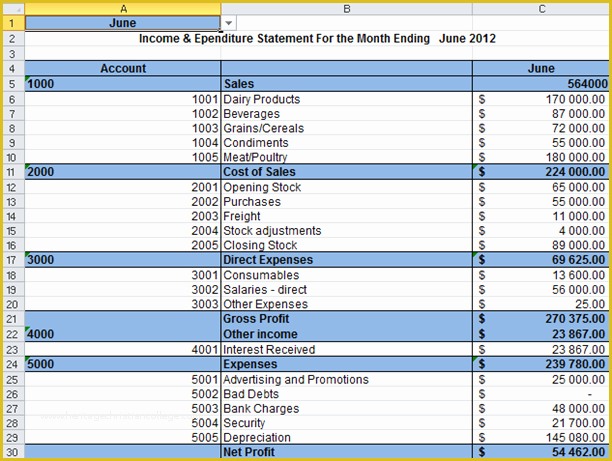Select the Sales label cell
The height and width of the screenshot is (461, 612).
pyautogui.click(x=347, y=84)
